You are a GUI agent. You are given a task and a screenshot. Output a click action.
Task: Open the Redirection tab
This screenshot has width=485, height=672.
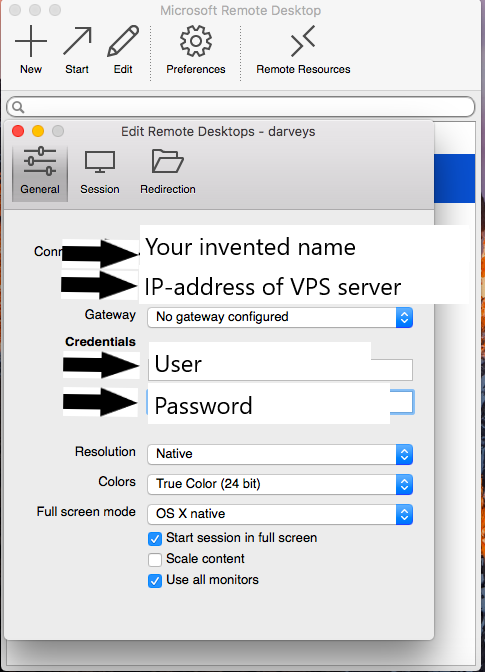click(x=168, y=172)
